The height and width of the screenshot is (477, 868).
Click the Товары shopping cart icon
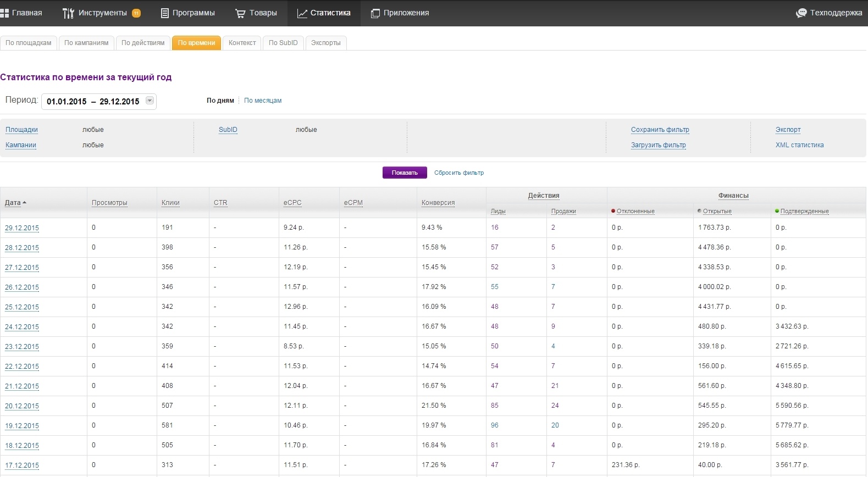[x=240, y=13]
